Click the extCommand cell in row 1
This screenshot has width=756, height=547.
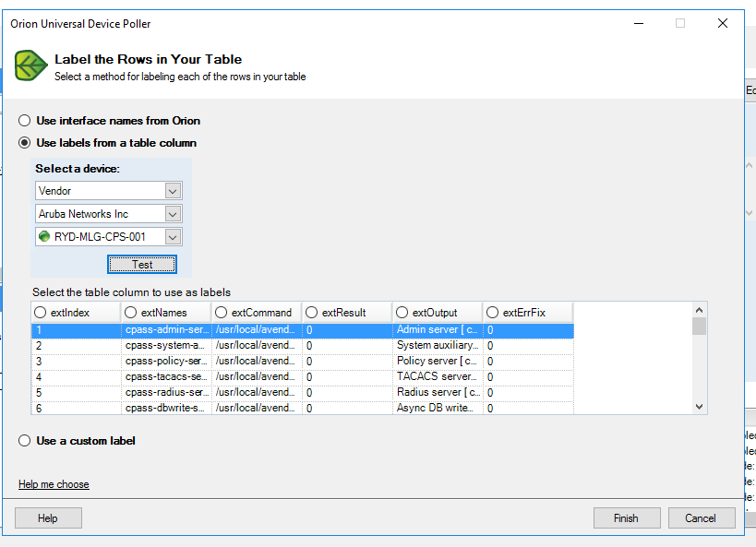pyautogui.click(x=257, y=330)
